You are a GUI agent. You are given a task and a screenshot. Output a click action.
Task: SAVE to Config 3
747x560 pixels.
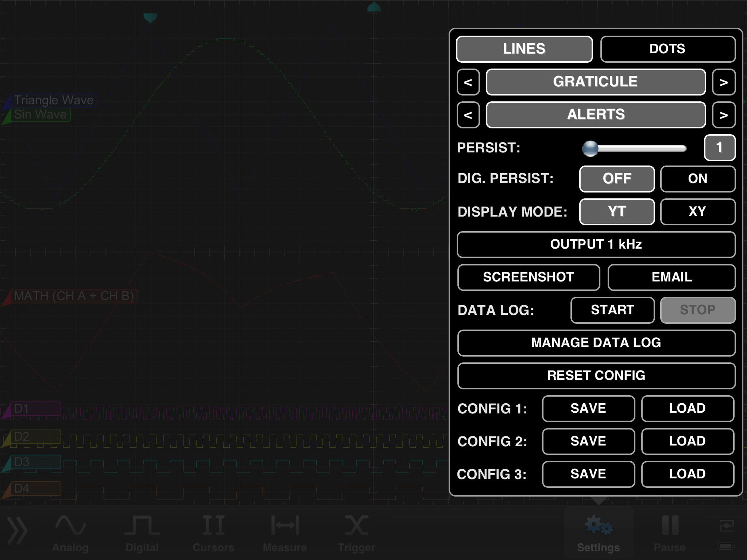(588, 474)
